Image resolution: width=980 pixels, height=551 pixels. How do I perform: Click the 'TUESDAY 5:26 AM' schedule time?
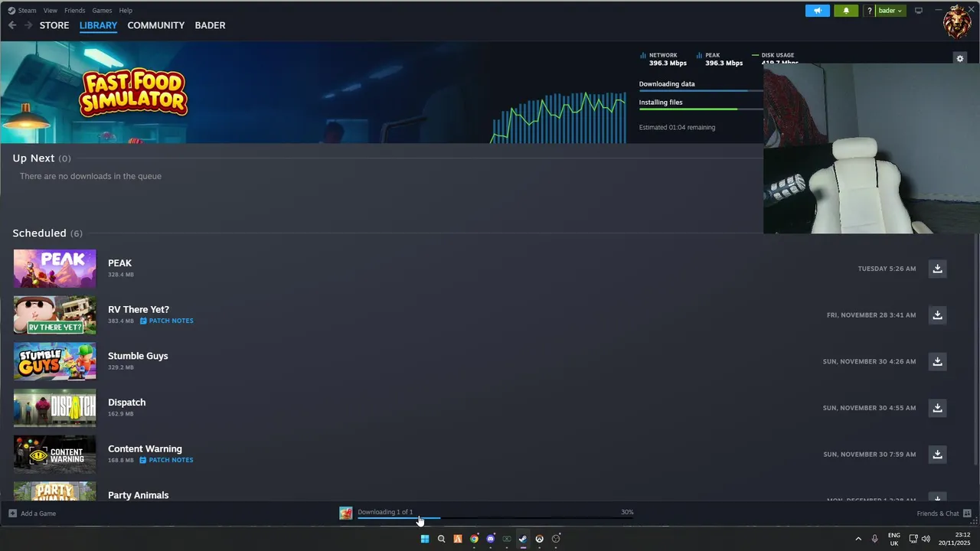[x=887, y=269]
